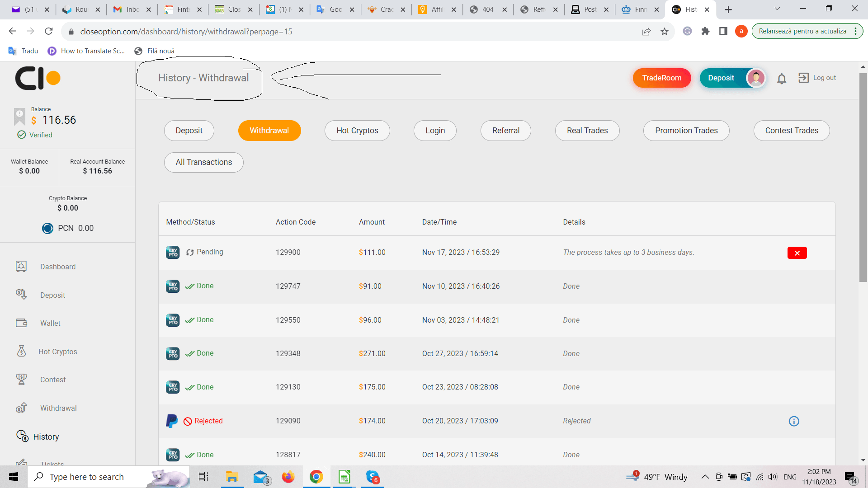This screenshot has height=488, width=868.
Task: Open Wallet from sidebar
Action: click(50, 323)
